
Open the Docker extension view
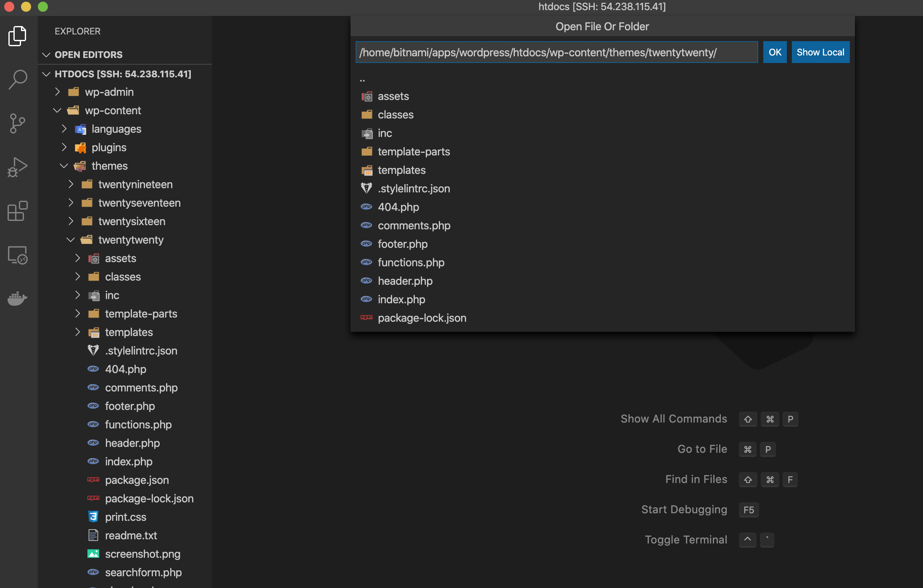[17, 299]
